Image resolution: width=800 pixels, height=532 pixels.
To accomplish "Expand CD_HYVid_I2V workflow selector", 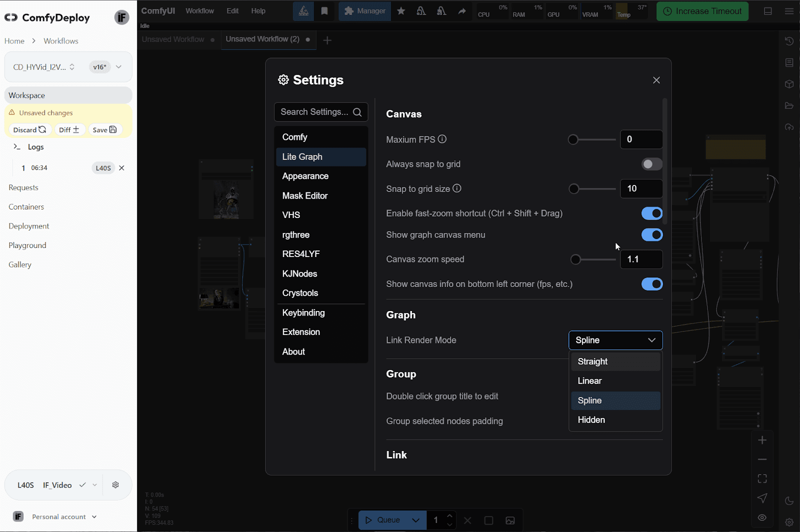I will click(45, 67).
